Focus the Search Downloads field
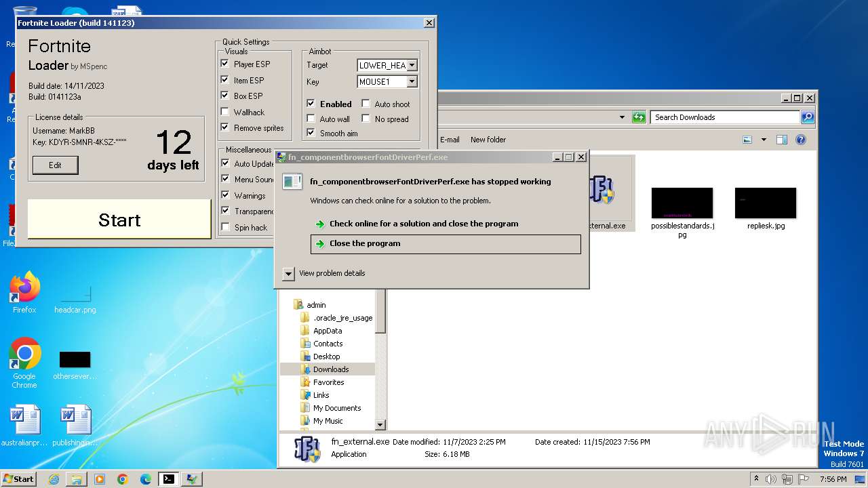868x488 pixels. (725, 117)
